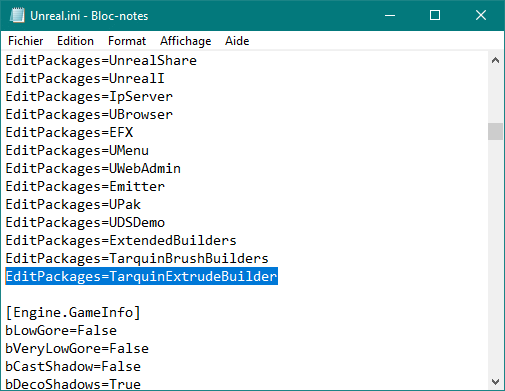The width and height of the screenshot is (505, 391).
Task: Click the scrollbar up arrow
Action: point(495,60)
